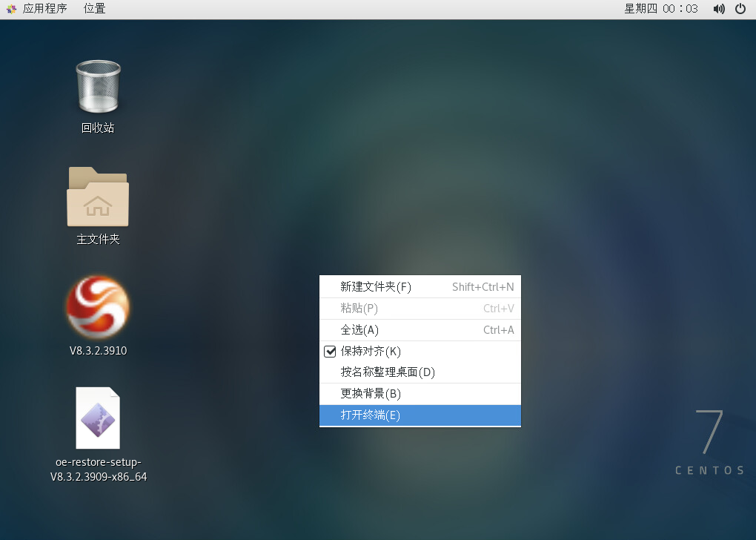
Task: Click the 回收站 label text
Action: (98, 128)
